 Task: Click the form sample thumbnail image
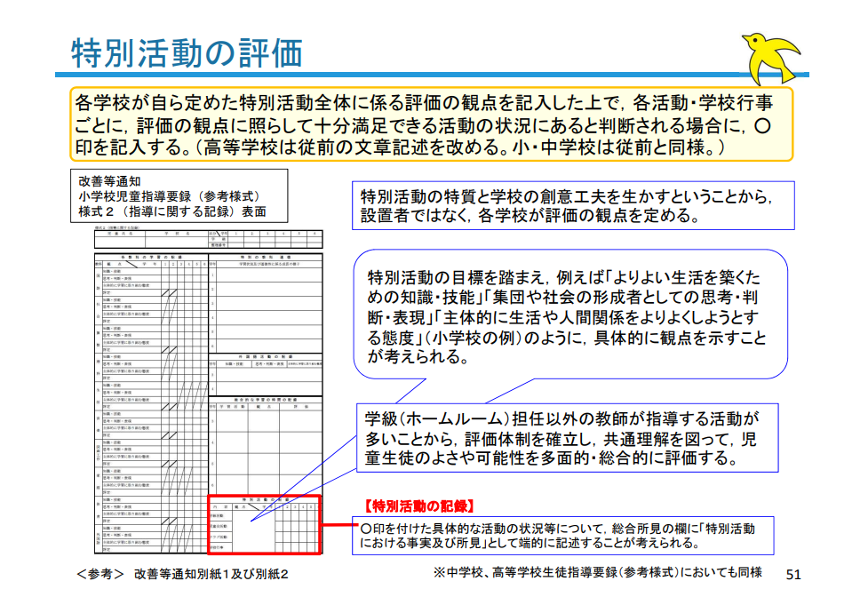[x=209, y=392]
